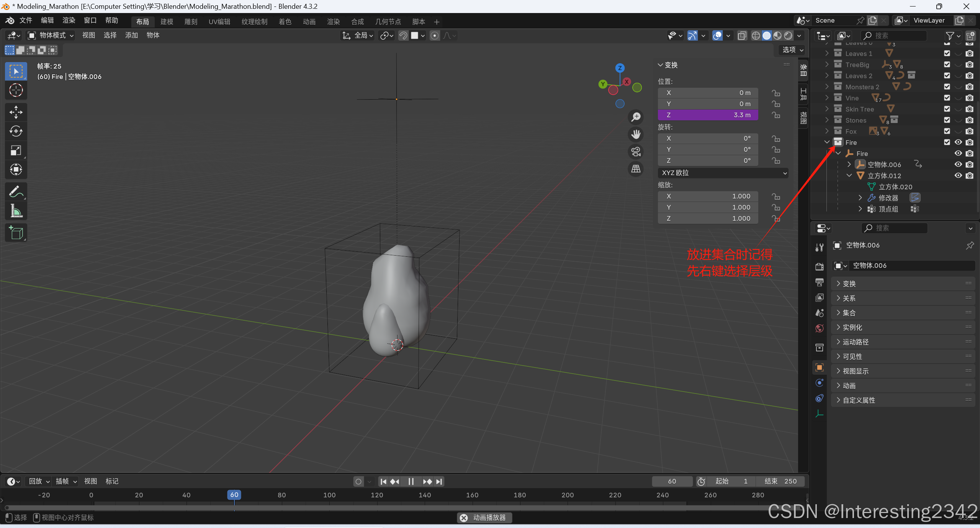Open the XYZ 欧拉 rotation mode dropdown
The image size is (980, 528).
pos(723,173)
